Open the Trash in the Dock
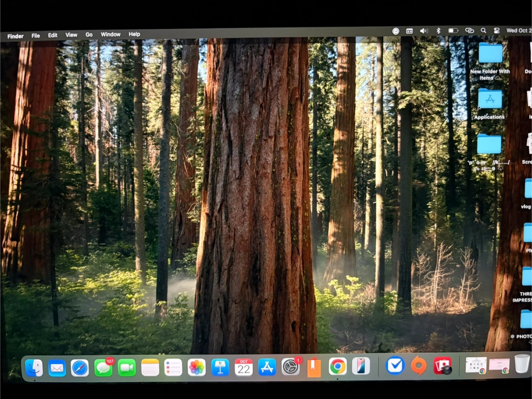 click(522, 364)
